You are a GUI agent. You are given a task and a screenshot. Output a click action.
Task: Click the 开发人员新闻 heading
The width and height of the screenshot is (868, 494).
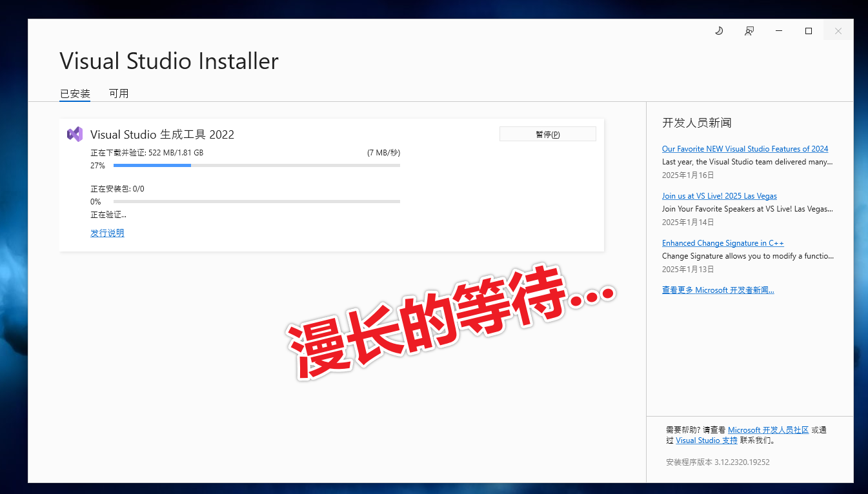click(x=696, y=123)
